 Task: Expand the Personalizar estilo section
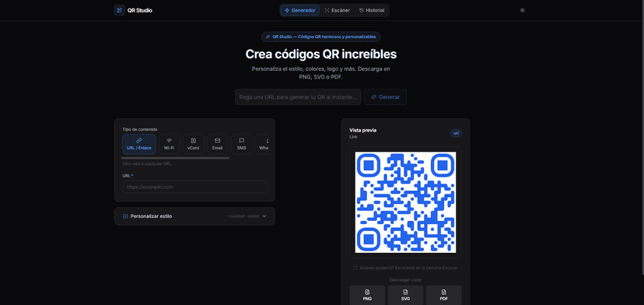(x=194, y=216)
